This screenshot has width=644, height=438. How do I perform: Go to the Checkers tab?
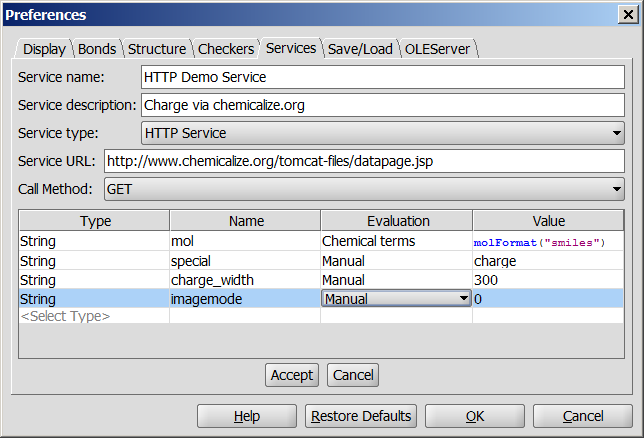[x=225, y=49]
